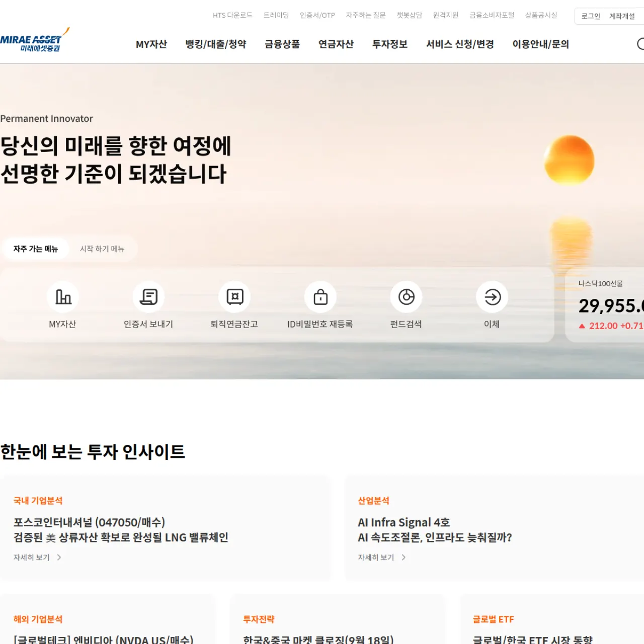The image size is (644, 644).
Task: Expand 자세히 보기 under AI Infra Signal article
Action: click(382, 557)
